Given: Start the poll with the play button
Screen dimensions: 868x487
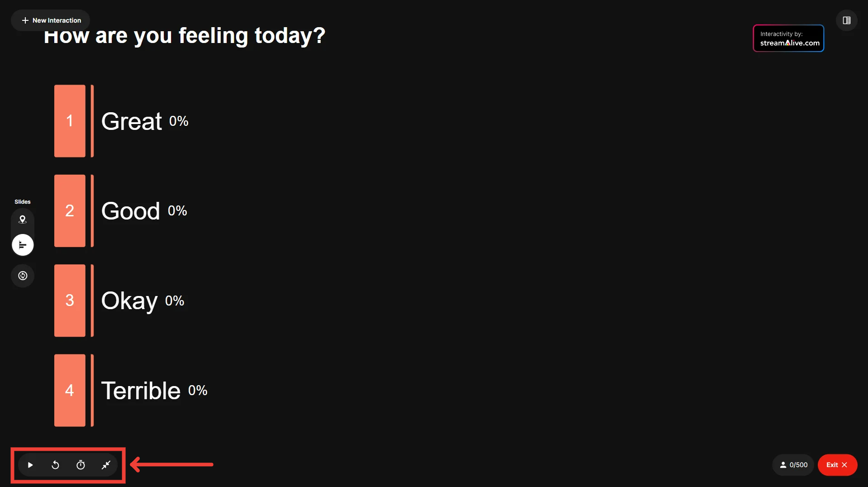Looking at the screenshot, I should (x=30, y=465).
